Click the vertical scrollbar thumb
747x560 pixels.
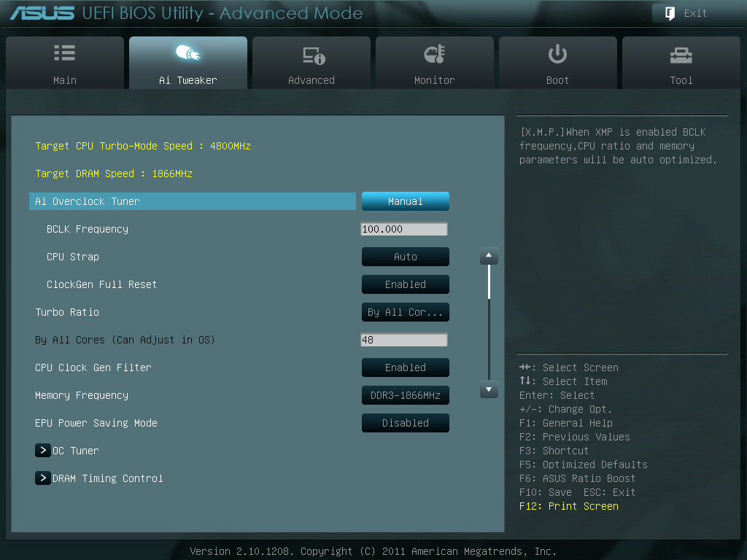pos(489,282)
